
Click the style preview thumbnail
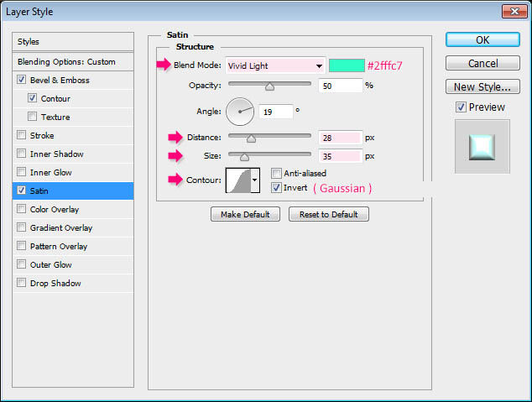coord(482,146)
